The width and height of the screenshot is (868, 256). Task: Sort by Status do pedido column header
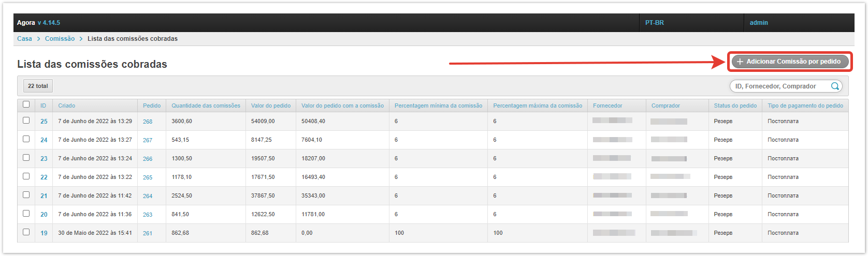click(735, 106)
